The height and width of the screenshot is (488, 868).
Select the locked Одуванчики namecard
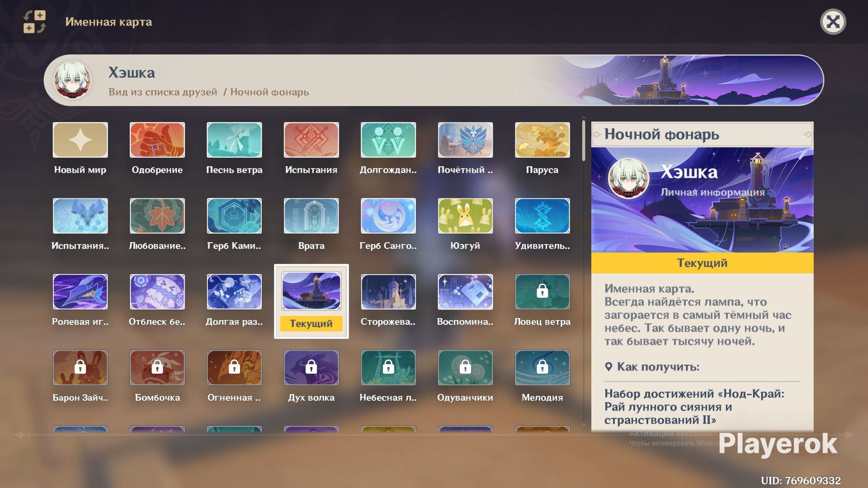465,367
